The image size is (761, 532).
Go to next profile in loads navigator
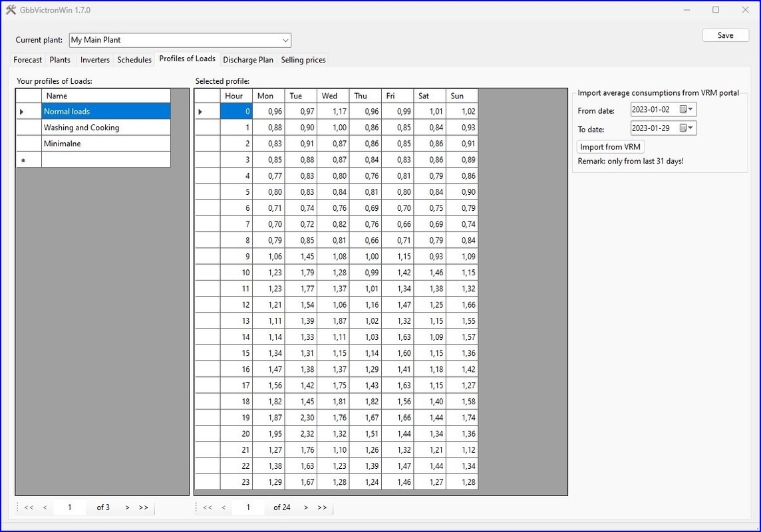pos(127,507)
